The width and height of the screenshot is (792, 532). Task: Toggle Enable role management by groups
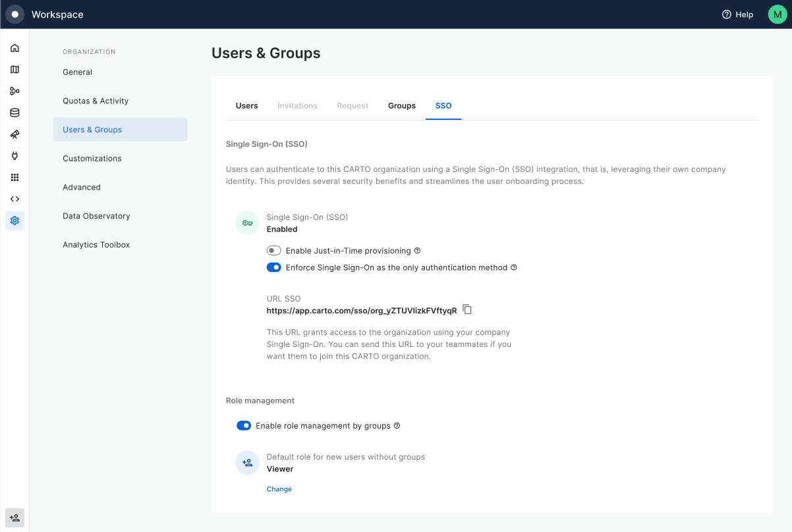click(x=244, y=426)
